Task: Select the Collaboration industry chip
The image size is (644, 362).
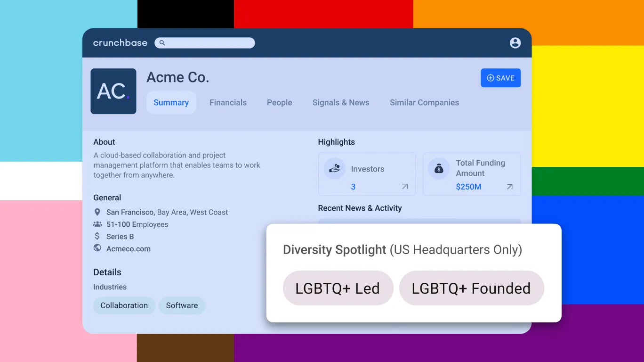Action: click(124, 305)
